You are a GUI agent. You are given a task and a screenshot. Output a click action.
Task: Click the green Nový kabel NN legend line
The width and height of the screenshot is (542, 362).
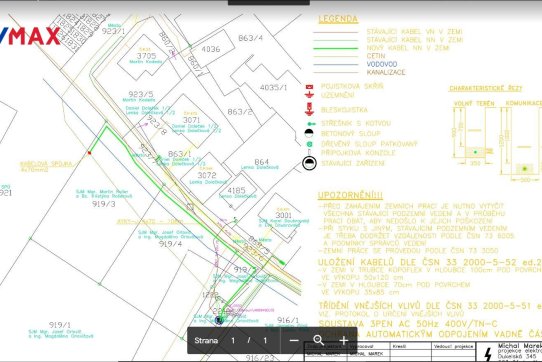point(336,48)
